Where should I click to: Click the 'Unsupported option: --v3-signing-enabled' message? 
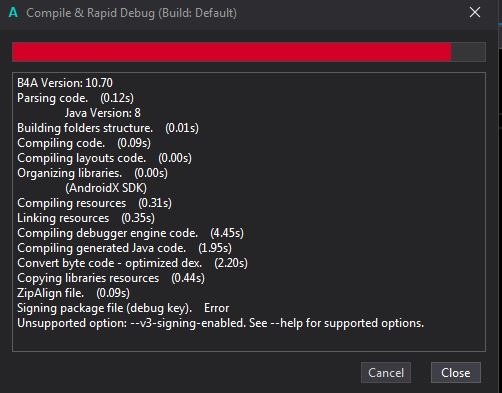point(220,323)
